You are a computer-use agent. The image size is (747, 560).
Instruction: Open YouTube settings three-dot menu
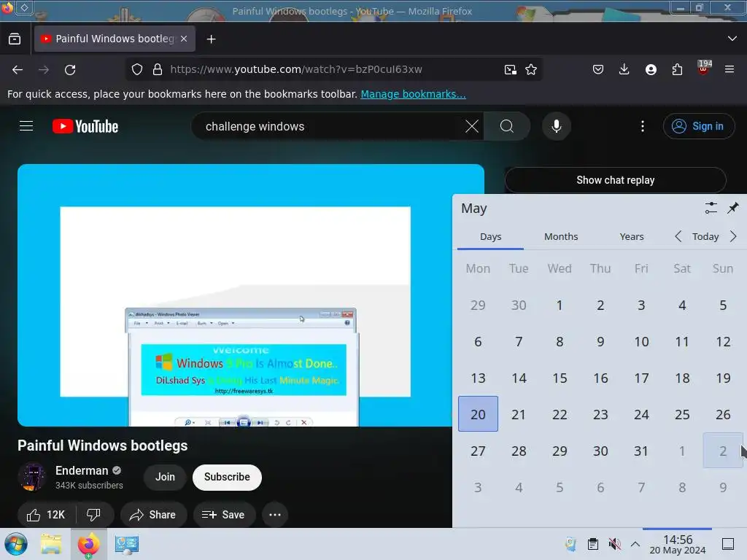pos(643,126)
